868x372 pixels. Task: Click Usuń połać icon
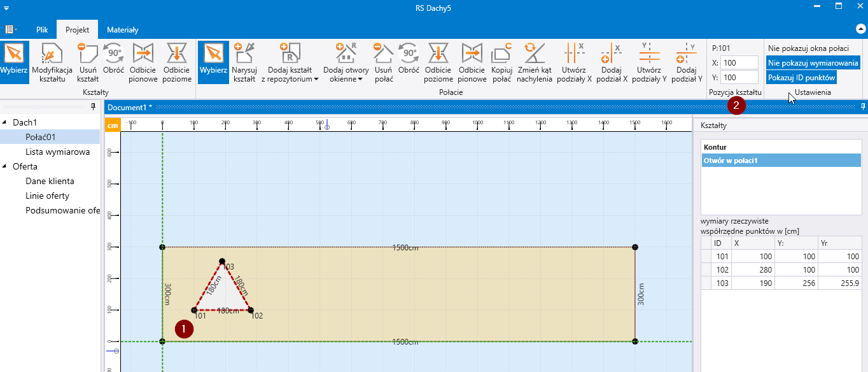tap(383, 54)
